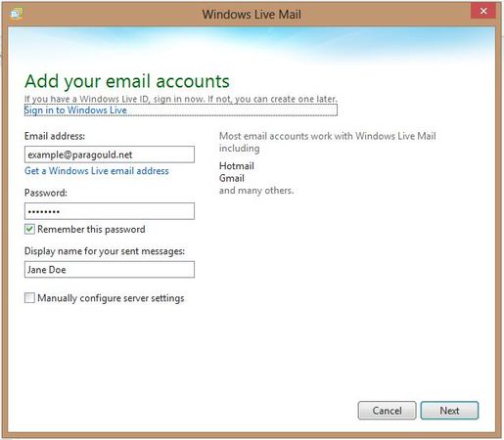The image size is (504, 440).
Task: Enable Manually configure server settings
Action: (29, 298)
